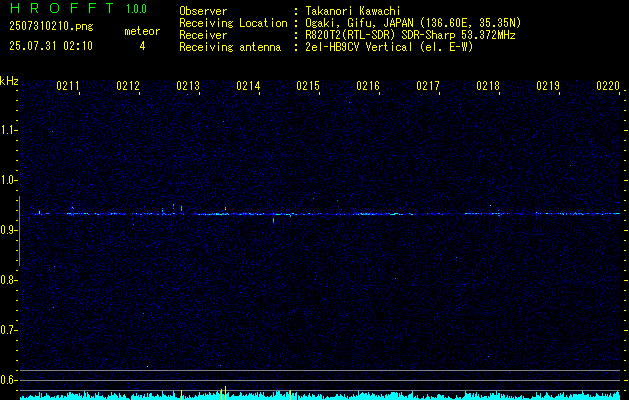The width and height of the screenshot is (629, 400).
Task: Click the 1.0 frequency axis label
Action: tap(9, 180)
